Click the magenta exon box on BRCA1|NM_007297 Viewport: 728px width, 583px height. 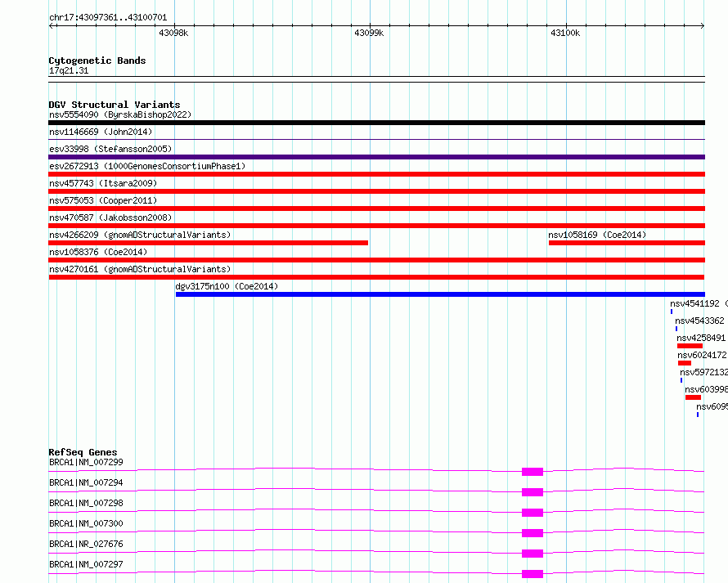coord(533,574)
